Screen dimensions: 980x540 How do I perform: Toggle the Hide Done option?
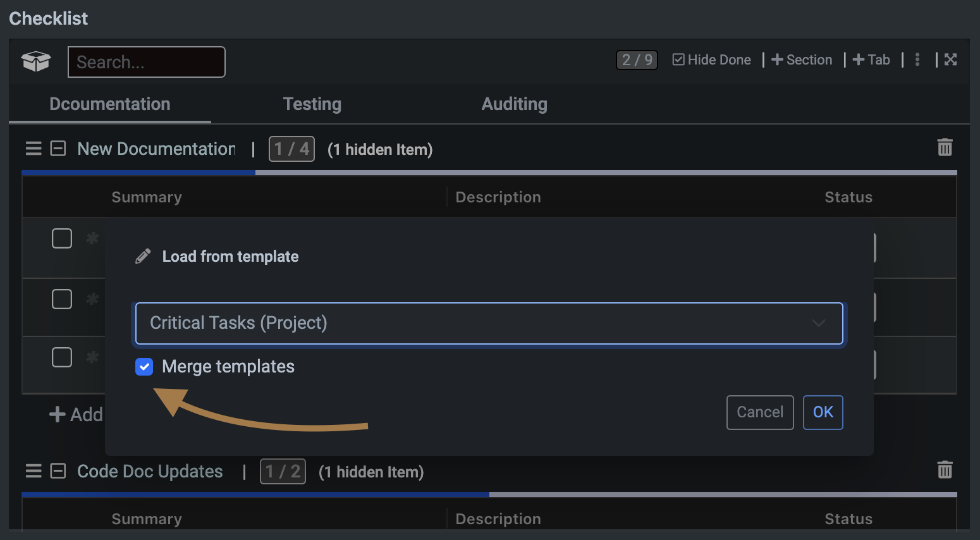click(711, 60)
